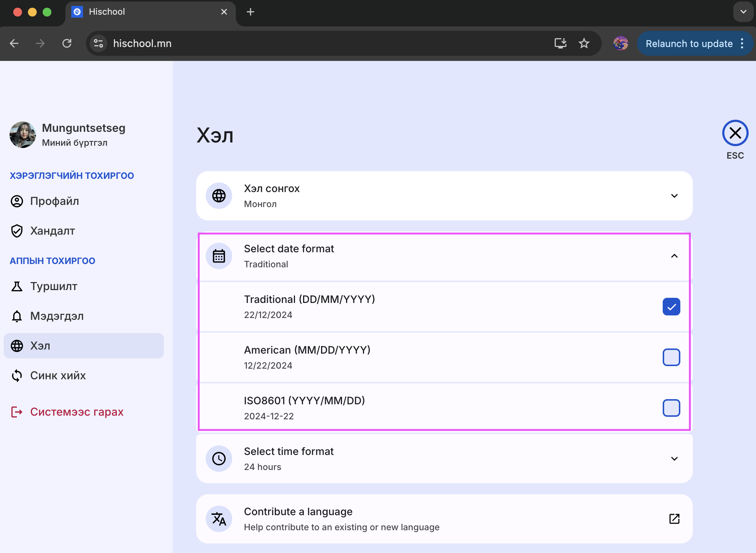The height and width of the screenshot is (553, 756).
Task: Close settings with the ESC X icon
Action: 735,133
